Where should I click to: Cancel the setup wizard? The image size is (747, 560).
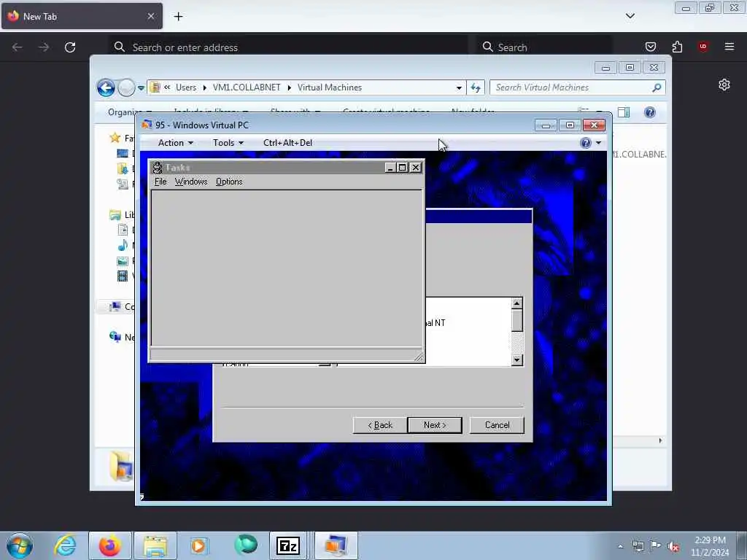tap(497, 425)
